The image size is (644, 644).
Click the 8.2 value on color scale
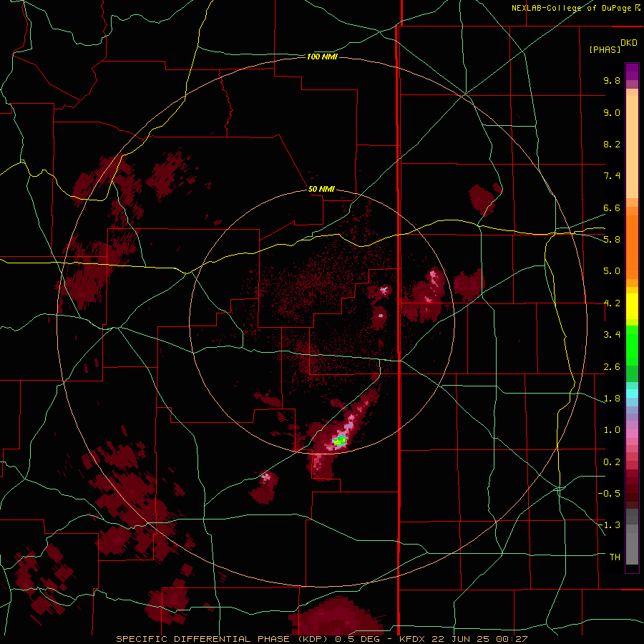[612, 144]
